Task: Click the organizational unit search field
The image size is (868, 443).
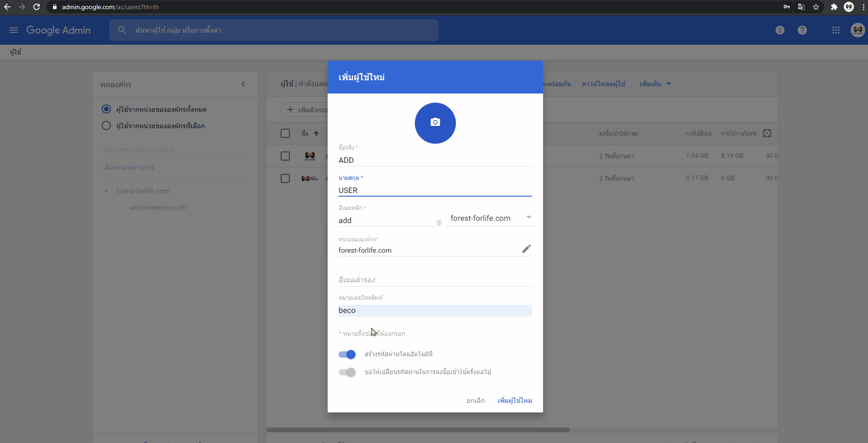Action: click(x=173, y=150)
